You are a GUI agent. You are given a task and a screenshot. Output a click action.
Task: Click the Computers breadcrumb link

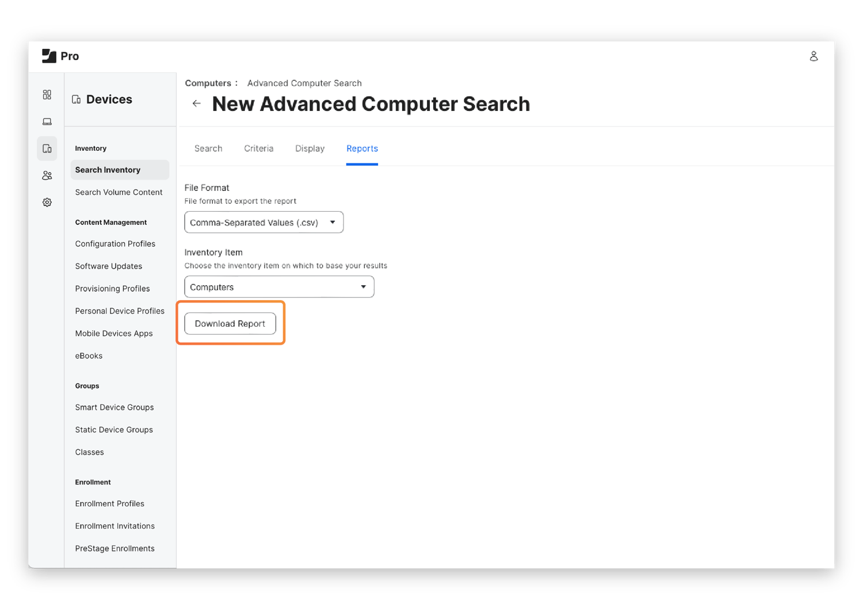point(208,83)
